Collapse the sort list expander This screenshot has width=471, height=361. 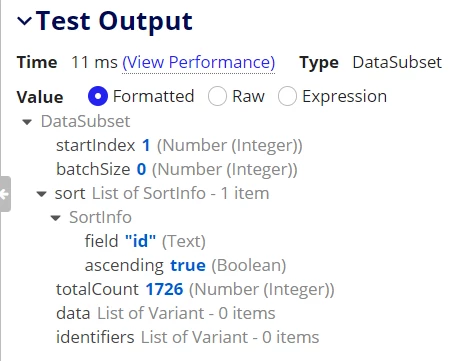(41, 194)
